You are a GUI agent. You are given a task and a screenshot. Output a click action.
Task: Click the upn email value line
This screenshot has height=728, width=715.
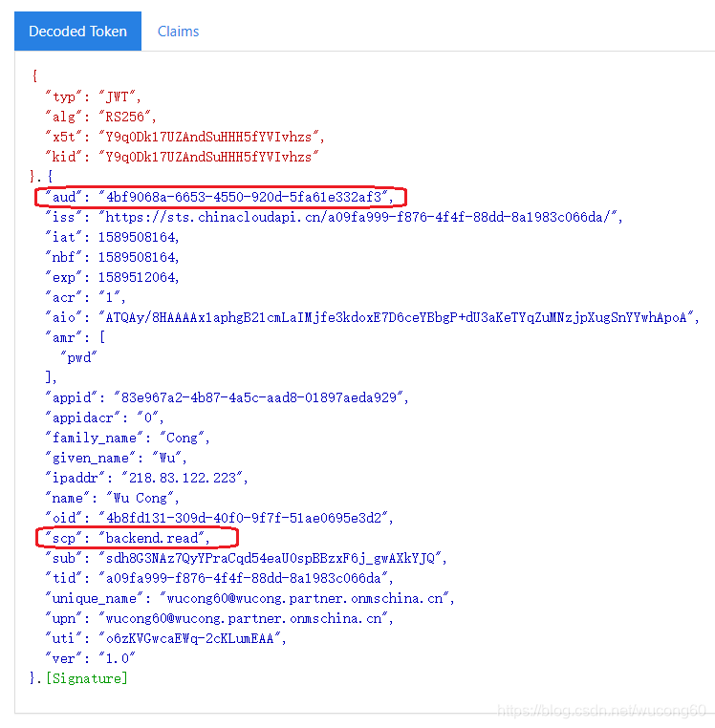coord(219,618)
